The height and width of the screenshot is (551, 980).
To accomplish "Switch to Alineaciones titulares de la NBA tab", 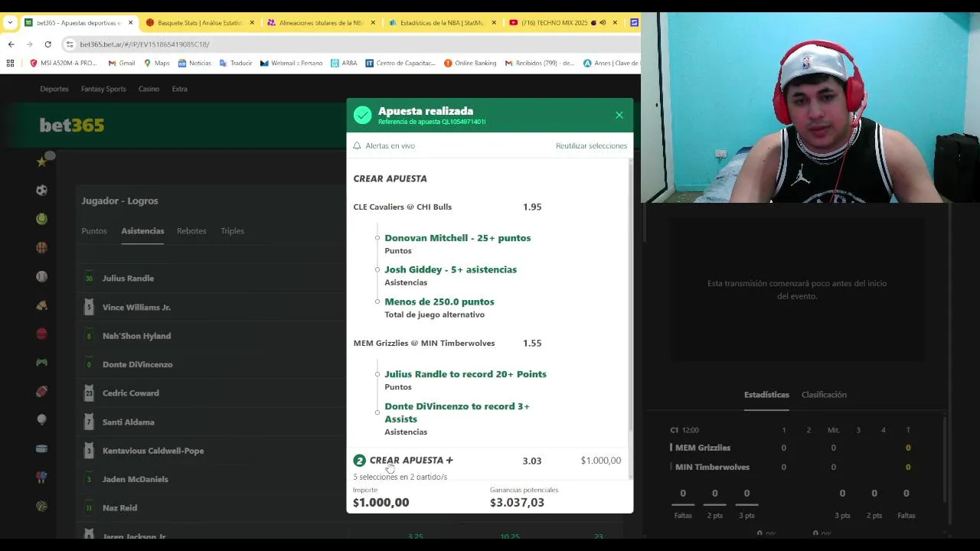I will tap(320, 23).
